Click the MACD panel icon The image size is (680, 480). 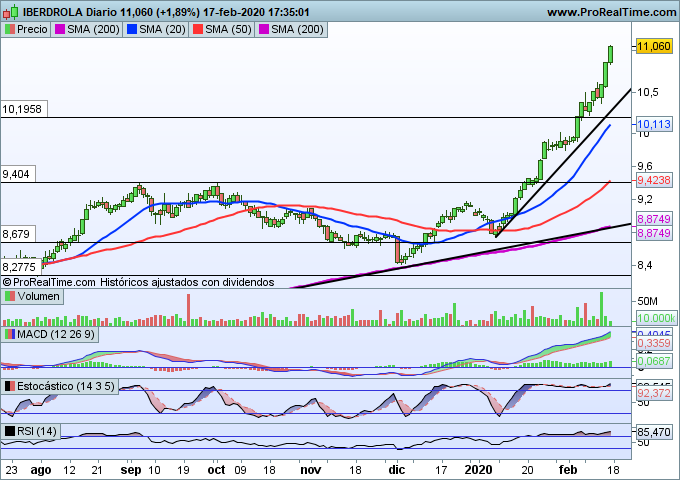[x=10, y=334]
